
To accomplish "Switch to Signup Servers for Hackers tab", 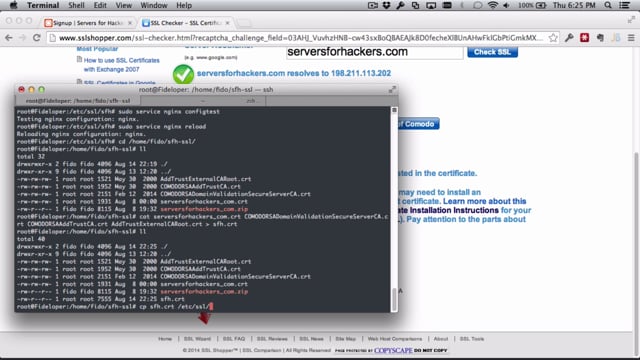I will coord(88,23).
